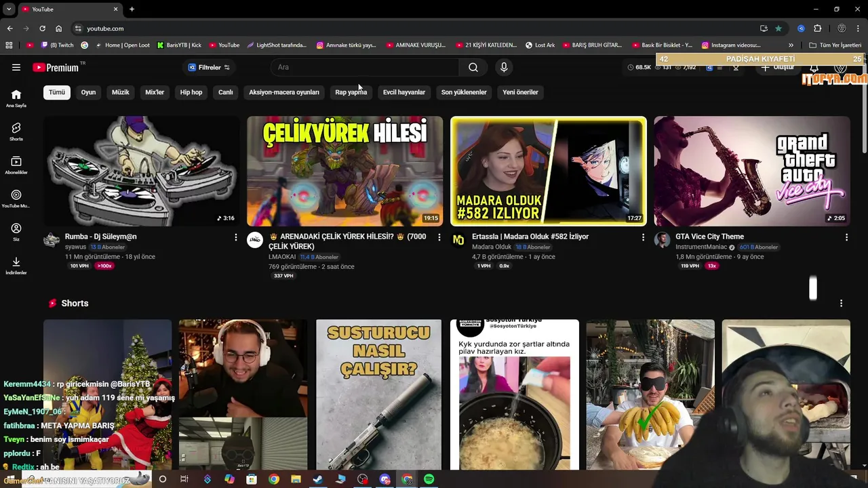Image resolution: width=868 pixels, height=488 pixels.
Task: Open the LMAOKAI channel avatar
Action: coord(255,240)
